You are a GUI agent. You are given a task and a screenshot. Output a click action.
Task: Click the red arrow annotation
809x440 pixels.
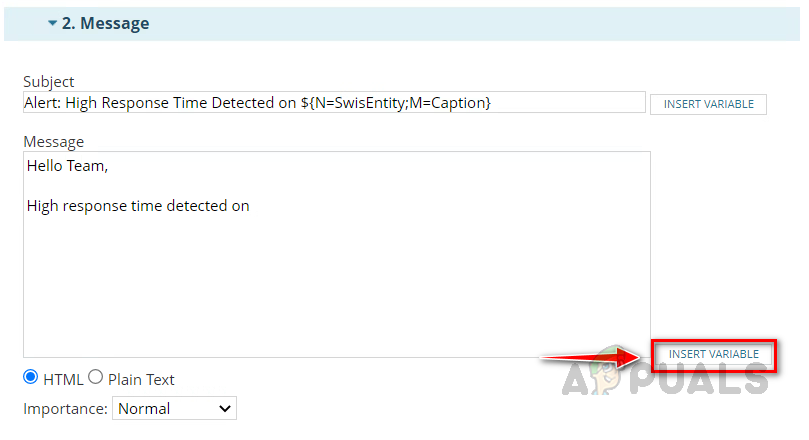(x=595, y=356)
